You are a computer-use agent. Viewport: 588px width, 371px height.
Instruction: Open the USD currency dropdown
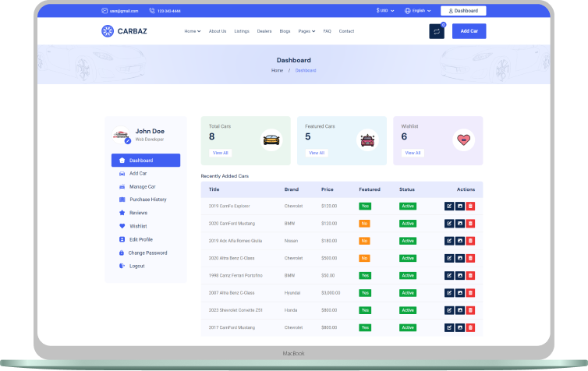[385, 11]
